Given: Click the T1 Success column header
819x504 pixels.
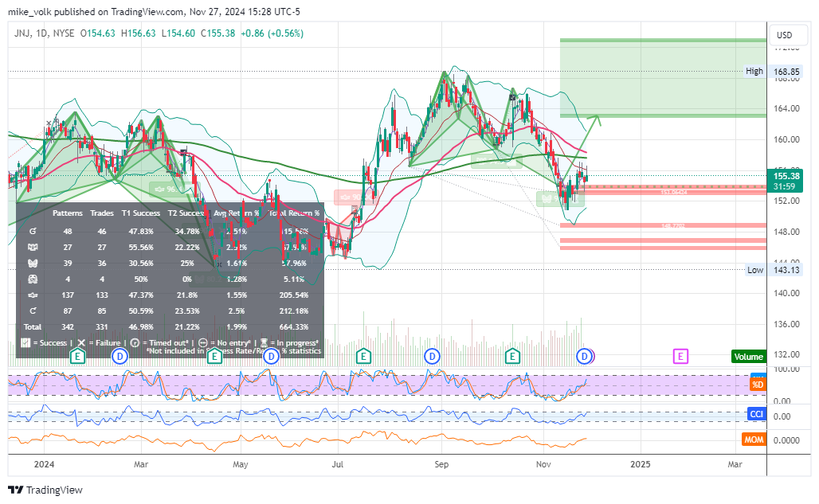Looking at the screenshot, I should (x=141, y=213).
